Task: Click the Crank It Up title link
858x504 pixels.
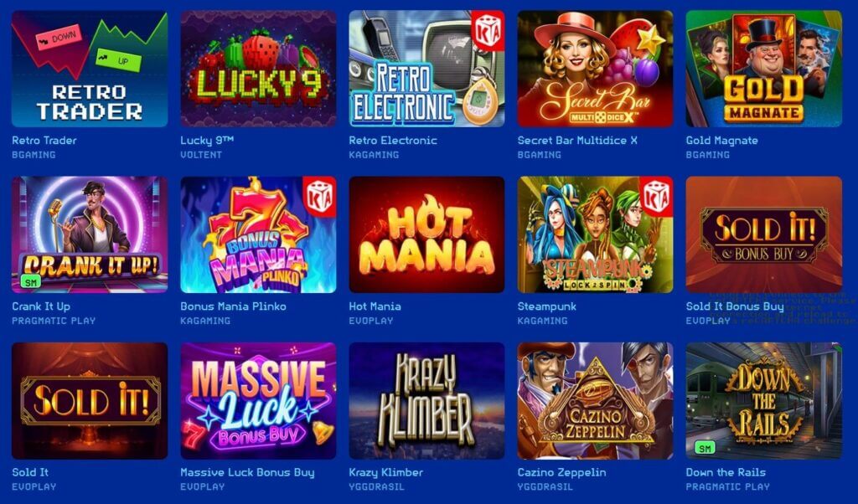Action: coord(41,306)
